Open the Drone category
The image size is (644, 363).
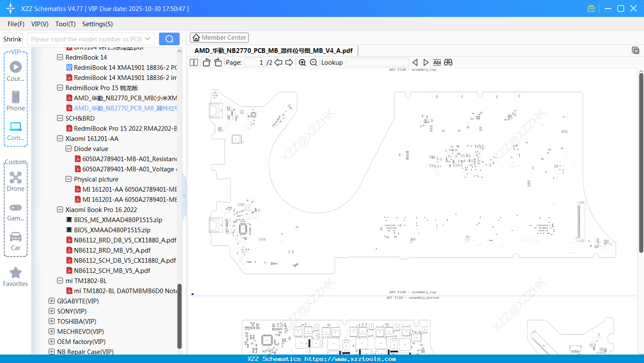point(16,181)
